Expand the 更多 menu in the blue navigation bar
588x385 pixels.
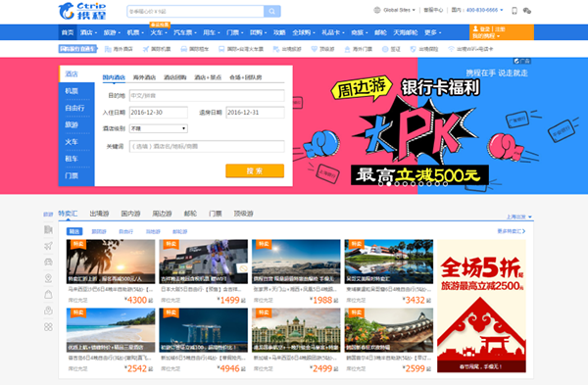pyautogui.click(x=432, y=32)
